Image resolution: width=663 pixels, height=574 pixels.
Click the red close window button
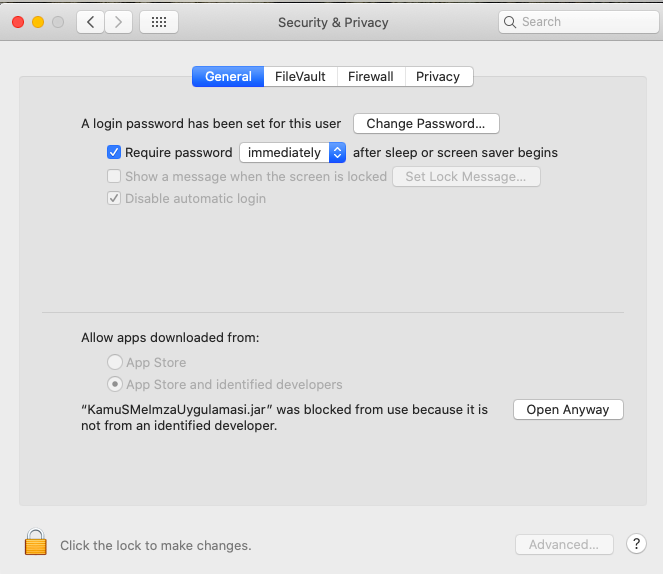pyautogui.click(x=18, y=22)
